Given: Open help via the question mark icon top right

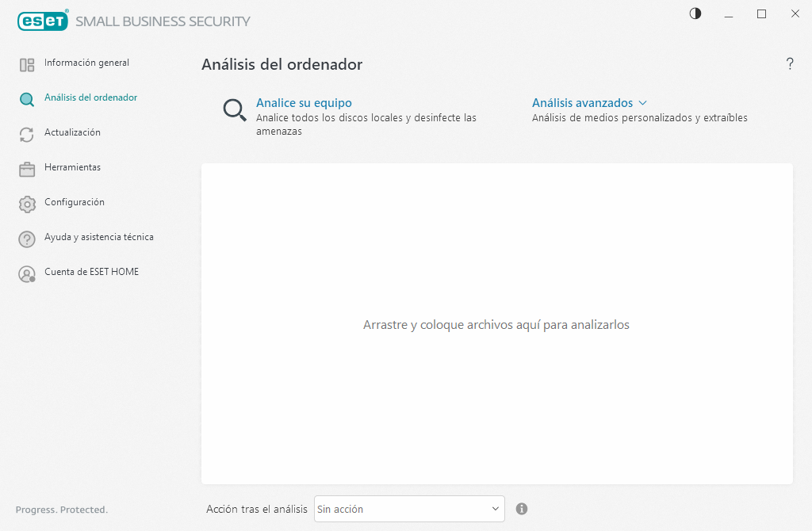Looking at the screenshot, I should [790, 64].
